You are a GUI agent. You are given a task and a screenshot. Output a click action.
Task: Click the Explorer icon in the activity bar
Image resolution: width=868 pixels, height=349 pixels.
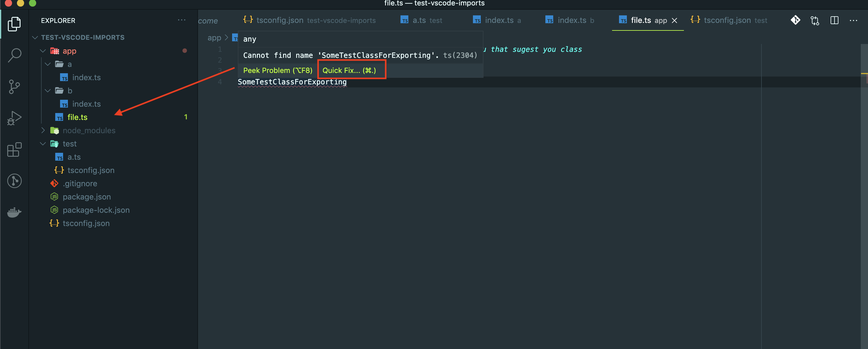(x=14, y=24)
